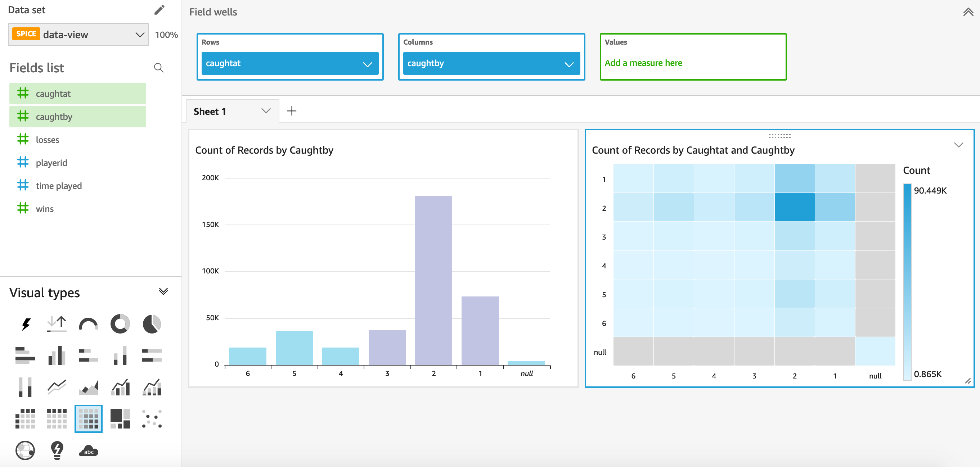Choose the donut chart visual type
This screenshot has height=467, width=980.
[120, 324]
